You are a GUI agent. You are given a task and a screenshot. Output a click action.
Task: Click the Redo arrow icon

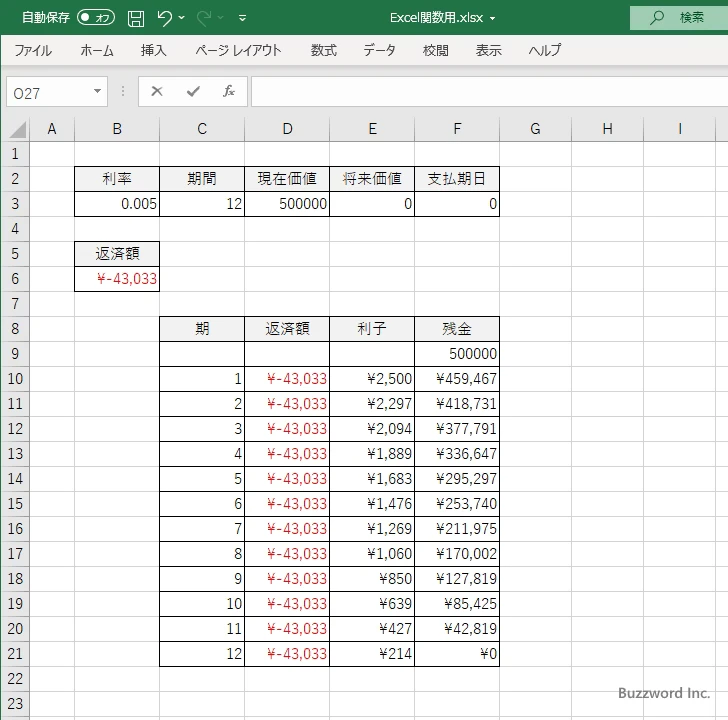coord(205,18)
